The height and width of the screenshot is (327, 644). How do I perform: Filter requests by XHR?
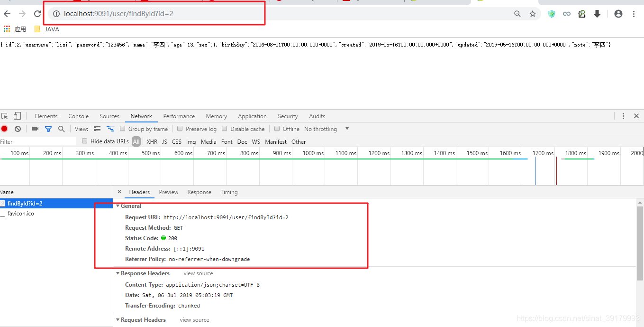(152, 141)
